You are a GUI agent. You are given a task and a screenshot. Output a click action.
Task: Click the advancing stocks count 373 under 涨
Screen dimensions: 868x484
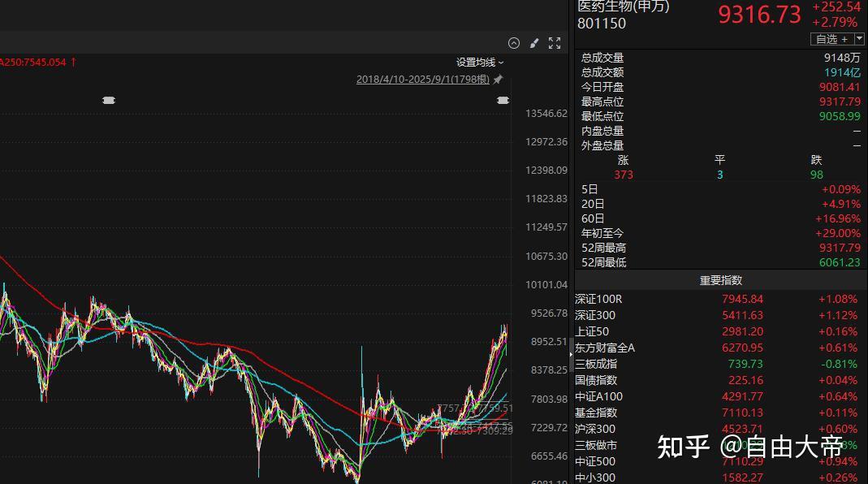tap(622, 175)
